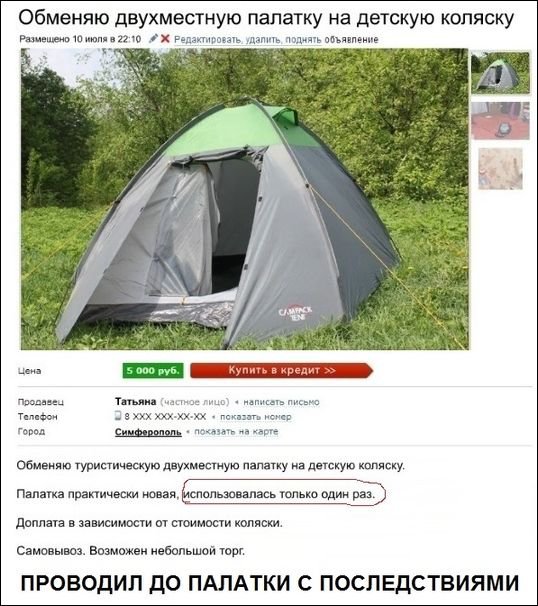Open "Редактировать, удалить, поднять" link

click(247, 39)
